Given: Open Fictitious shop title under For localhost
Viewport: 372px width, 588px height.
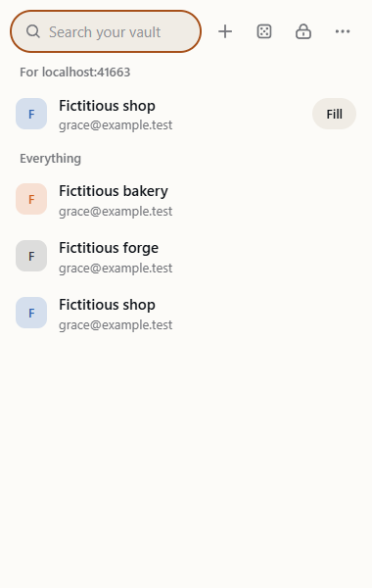Looking at the screenshot, I should pos(107,106).
